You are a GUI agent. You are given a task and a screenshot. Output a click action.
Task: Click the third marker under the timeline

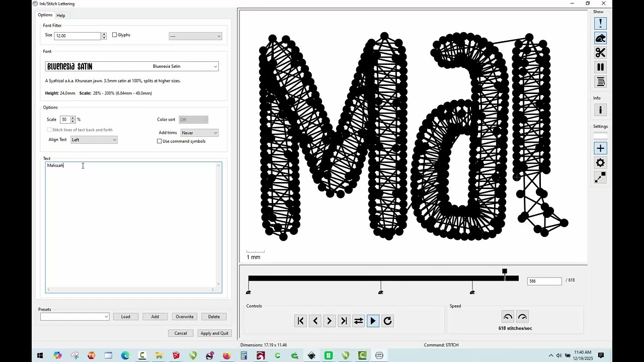coord(472,292)
